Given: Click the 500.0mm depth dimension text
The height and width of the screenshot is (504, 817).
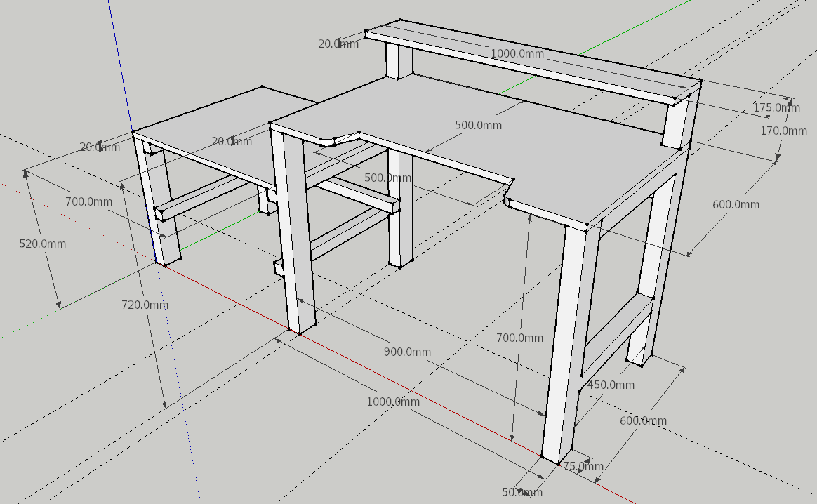Looking at the screenshot, I should coord(479,125).
